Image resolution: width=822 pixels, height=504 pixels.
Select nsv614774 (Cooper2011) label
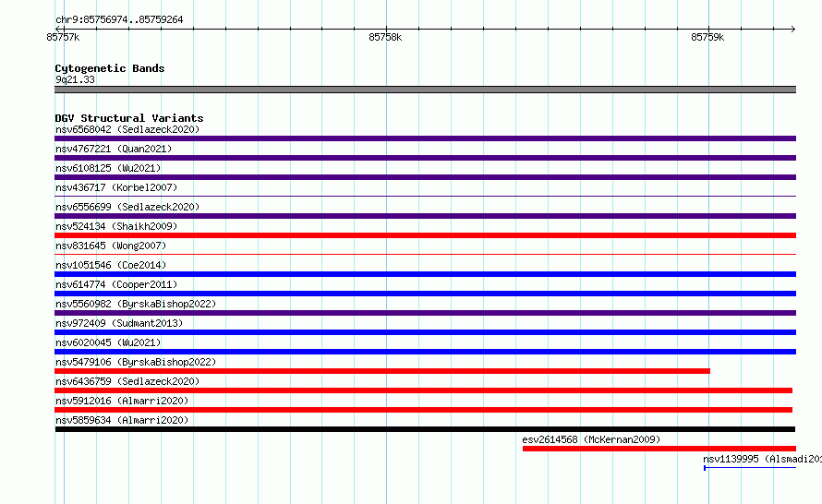(116, 284)
